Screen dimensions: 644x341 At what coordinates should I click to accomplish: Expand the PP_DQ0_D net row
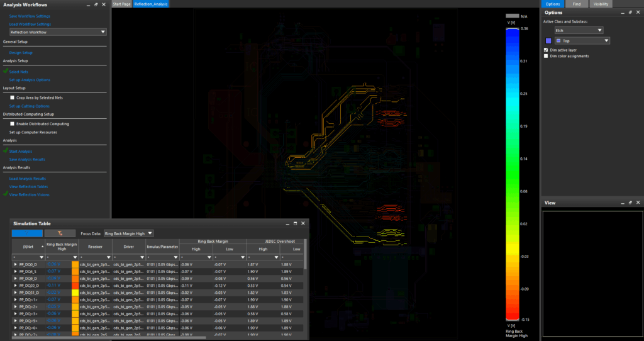click(x=16, y=265)
